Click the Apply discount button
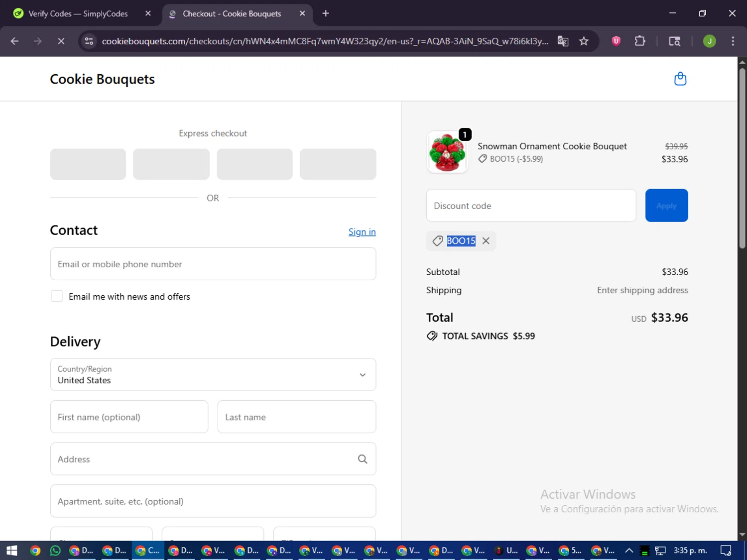Viewport: 747px width, 560px height. (x=666, y=206)
